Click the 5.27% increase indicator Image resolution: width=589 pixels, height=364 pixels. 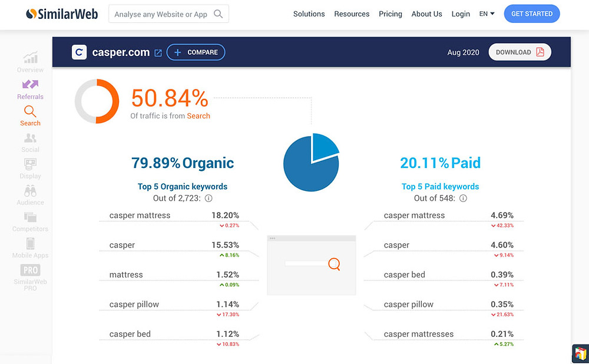[x=504, y=344]
